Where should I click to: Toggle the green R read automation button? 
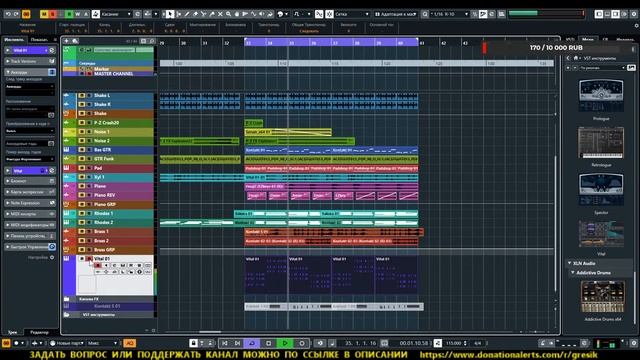click(69, 14)
